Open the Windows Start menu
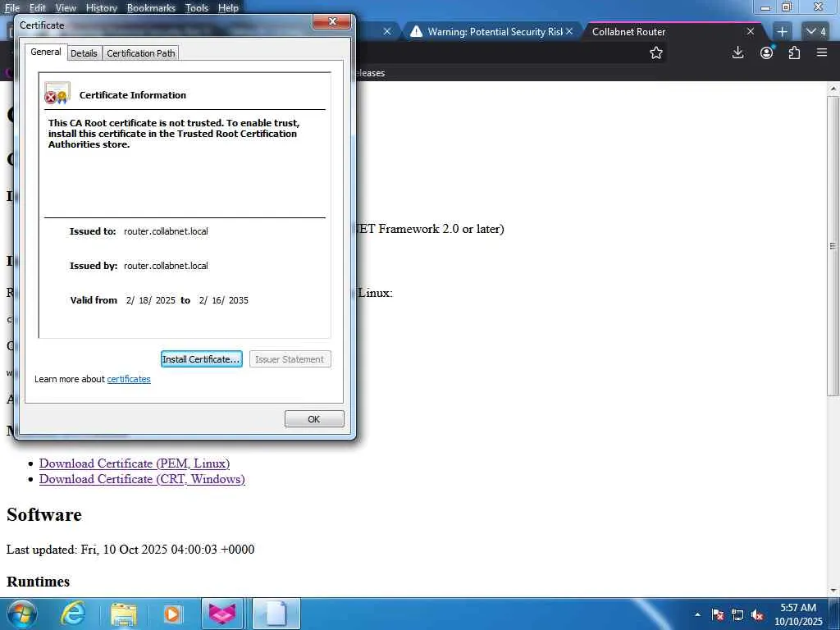 click(x=21, y=614)
